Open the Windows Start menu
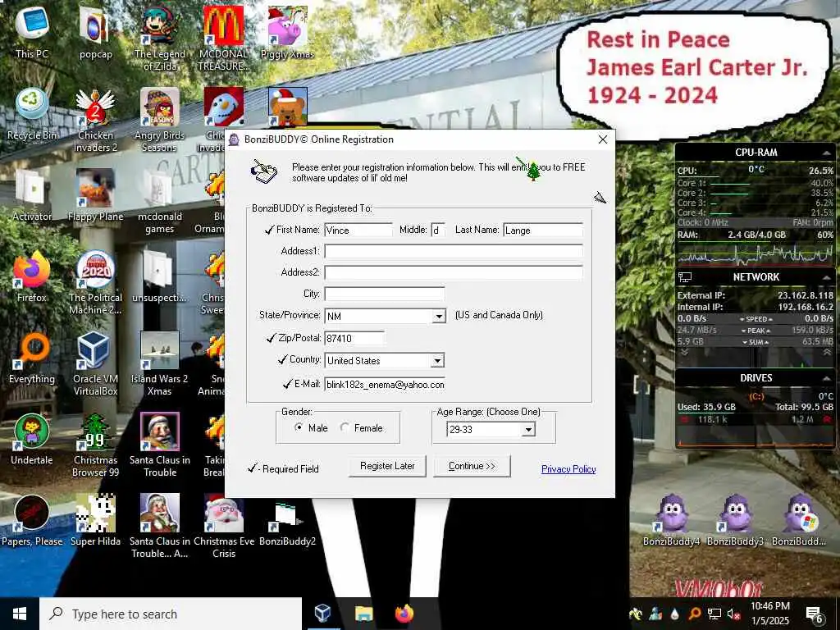The image size is (840, 630). (20, 614)
